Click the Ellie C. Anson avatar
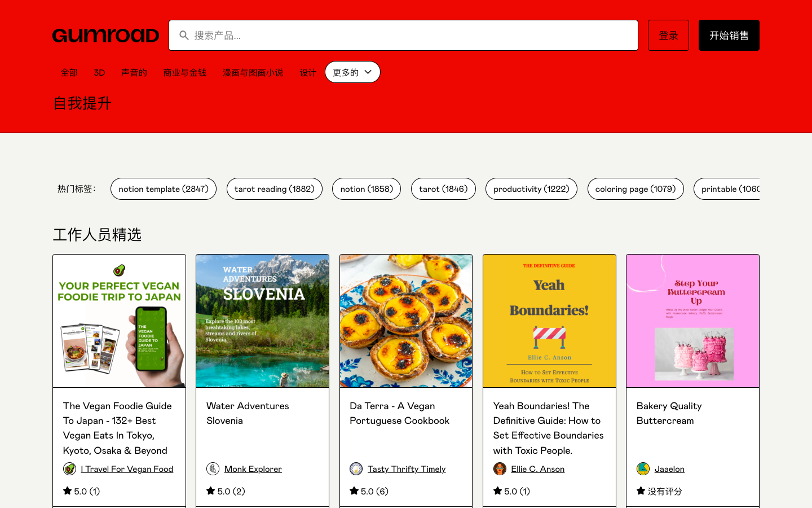This screenshot has width=812, height=508. point(500,468)
